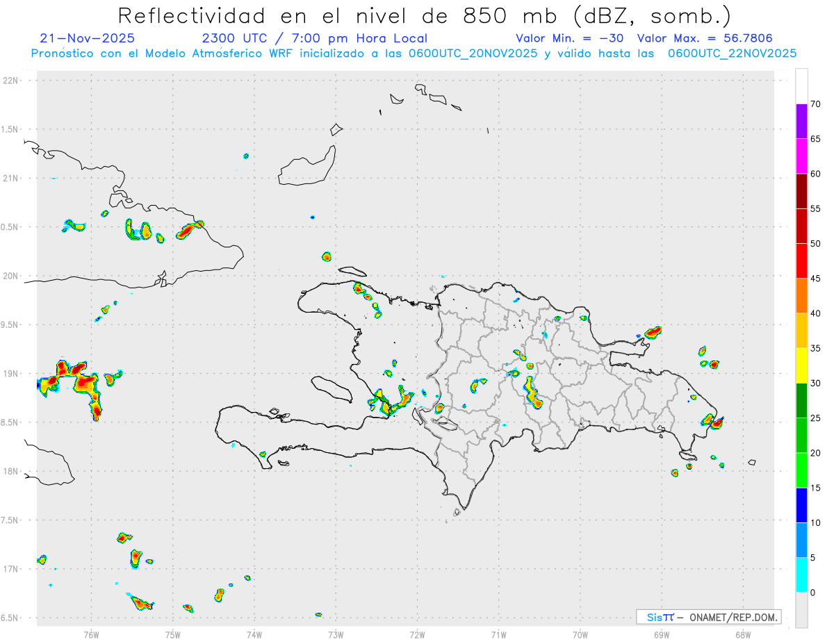Click the magenta 60-65 dBZ colorbar segment
Screen dimensions: 834x644
[801, 156]
